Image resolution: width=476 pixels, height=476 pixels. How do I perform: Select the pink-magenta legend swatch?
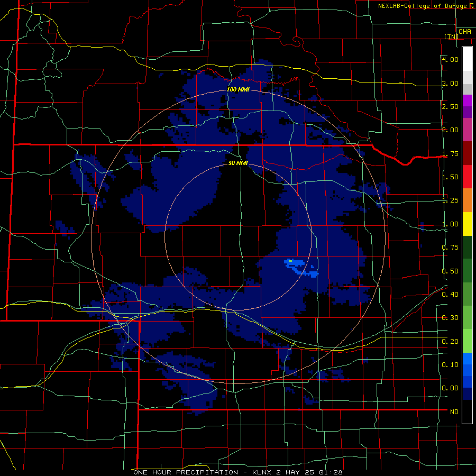[467, 130]
